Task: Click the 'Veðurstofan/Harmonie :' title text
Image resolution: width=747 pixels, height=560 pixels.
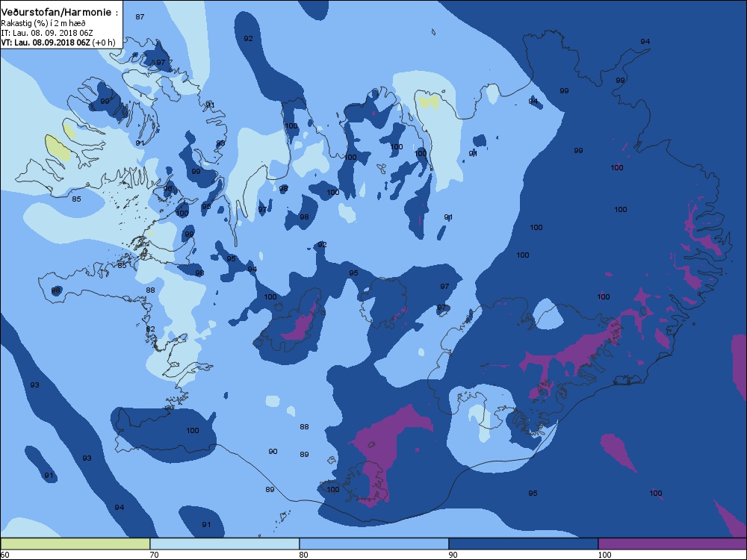Action: click(60, 13)
